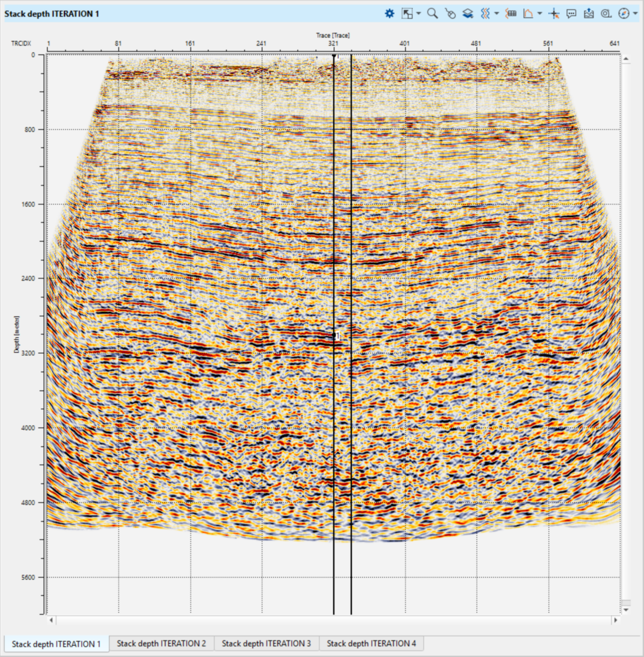This screenshot has height=657, width=644.
Task: Click the vertical scrollbar down arrow
Action: [x=626, y=610]
